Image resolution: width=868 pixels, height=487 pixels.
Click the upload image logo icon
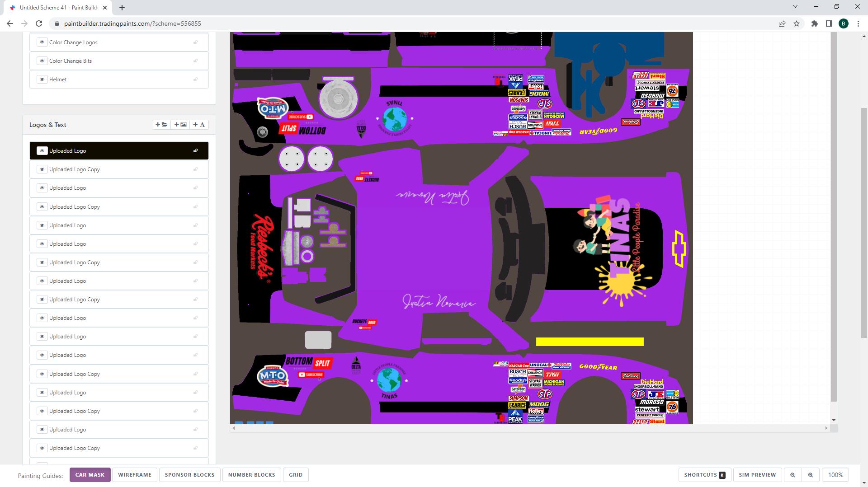click(180, 125)
